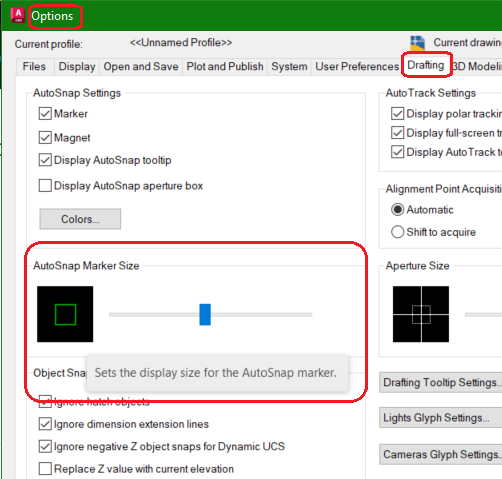Open the Open and Save tab
Screen dimensions: 502x479
point(141,66)
